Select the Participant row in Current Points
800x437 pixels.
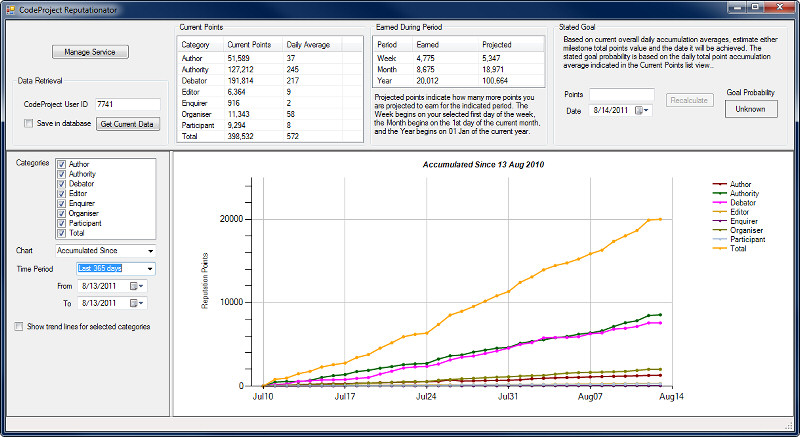click(270, 125)
